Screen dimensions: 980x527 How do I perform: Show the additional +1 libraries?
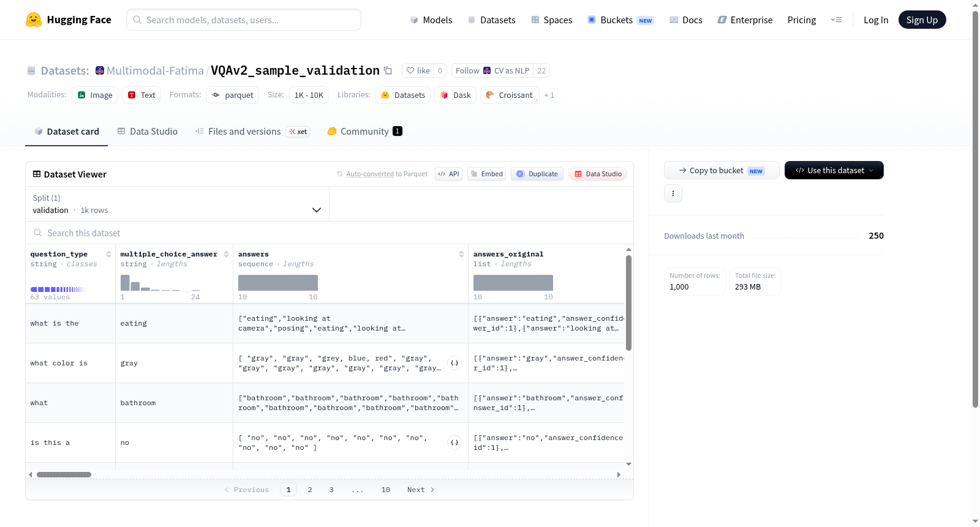click(x=549, y=95)
